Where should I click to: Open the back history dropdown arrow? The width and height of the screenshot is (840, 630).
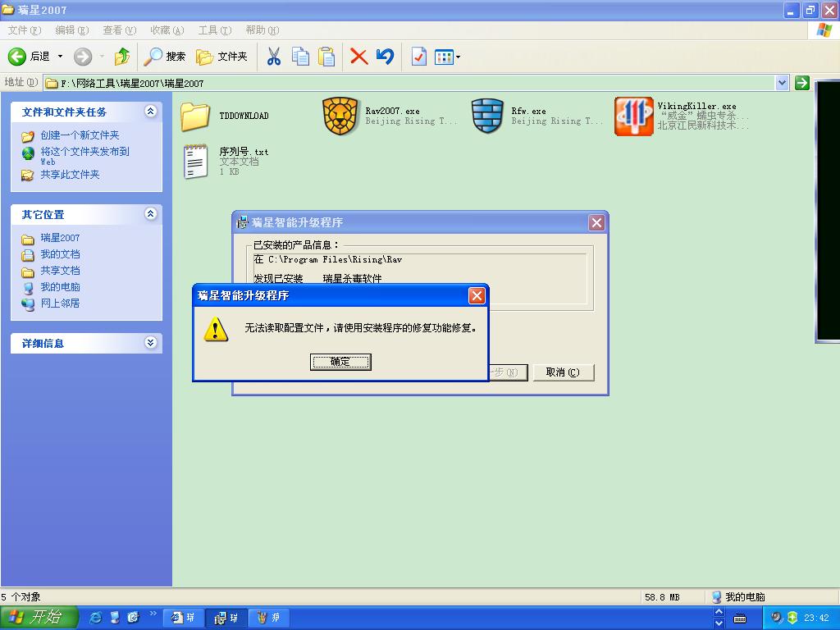click(x=60, y=57)
